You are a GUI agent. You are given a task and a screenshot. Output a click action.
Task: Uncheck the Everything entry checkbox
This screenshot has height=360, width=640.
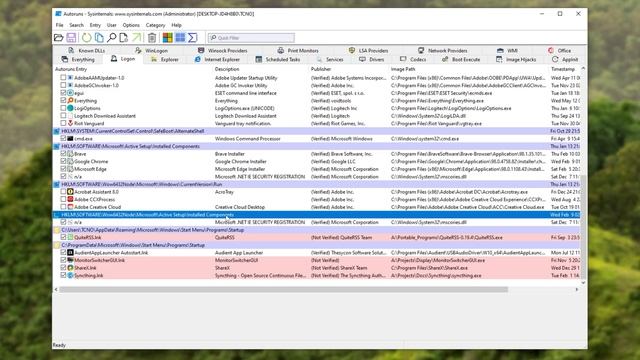pos(63,100)
